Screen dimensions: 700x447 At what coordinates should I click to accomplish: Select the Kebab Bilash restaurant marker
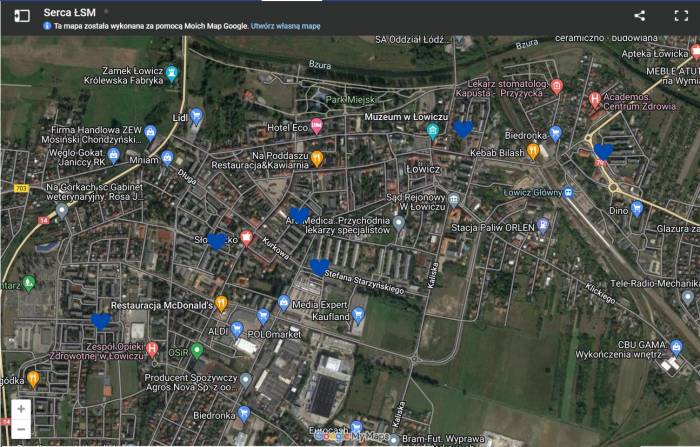(x=533, y=151)
